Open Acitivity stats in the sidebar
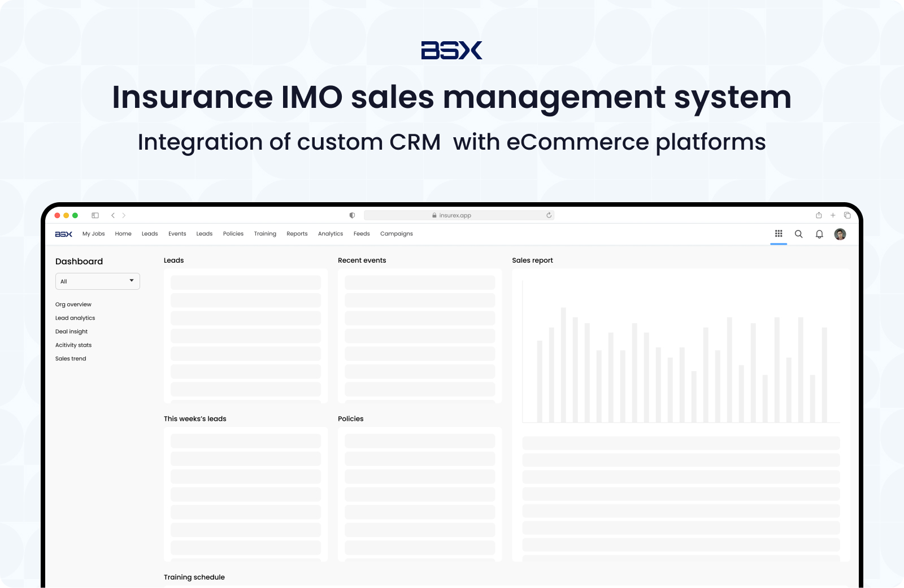 click(x=73, y=345)
